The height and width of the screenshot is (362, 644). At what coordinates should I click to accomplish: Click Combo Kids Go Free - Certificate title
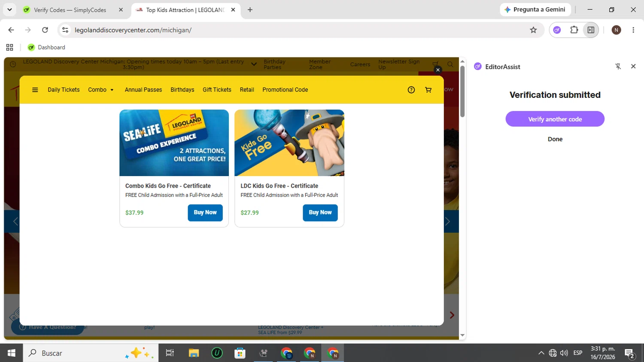[x=168, y=186]
